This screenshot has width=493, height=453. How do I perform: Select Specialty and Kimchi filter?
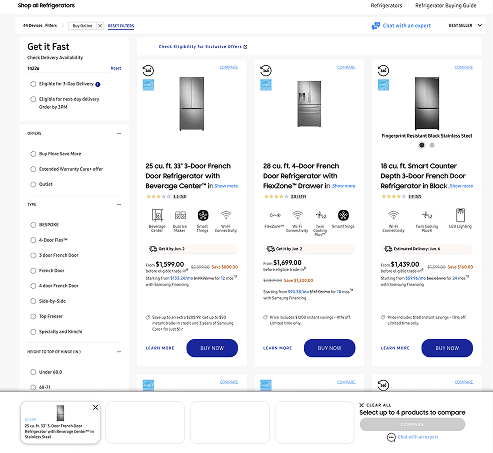tap(33, 332)
